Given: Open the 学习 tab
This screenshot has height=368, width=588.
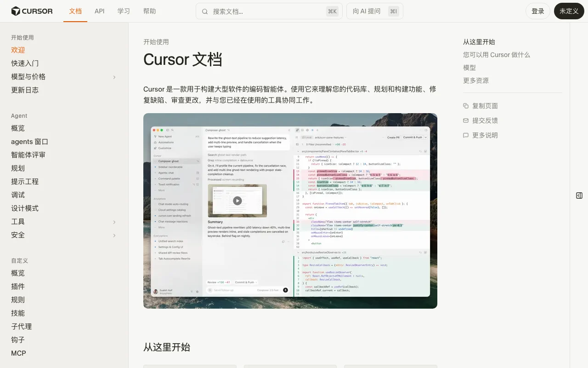Looking at the screenshot, I should click(x=124, y=11).
